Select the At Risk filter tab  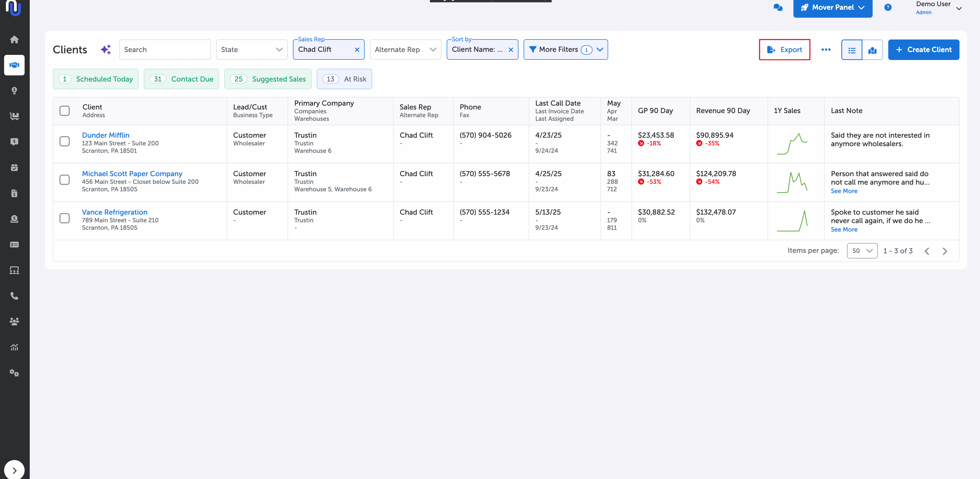pyautogui.click(x=344, y=79)
